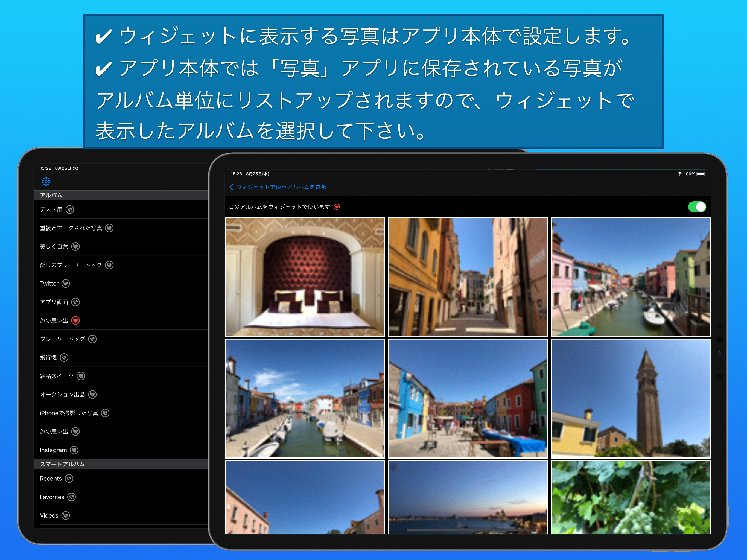Image resolution: width=747 pixels, height=560 pixels.
Task: Click crossed-heart icon beside Twitter album
Action: 66,284
